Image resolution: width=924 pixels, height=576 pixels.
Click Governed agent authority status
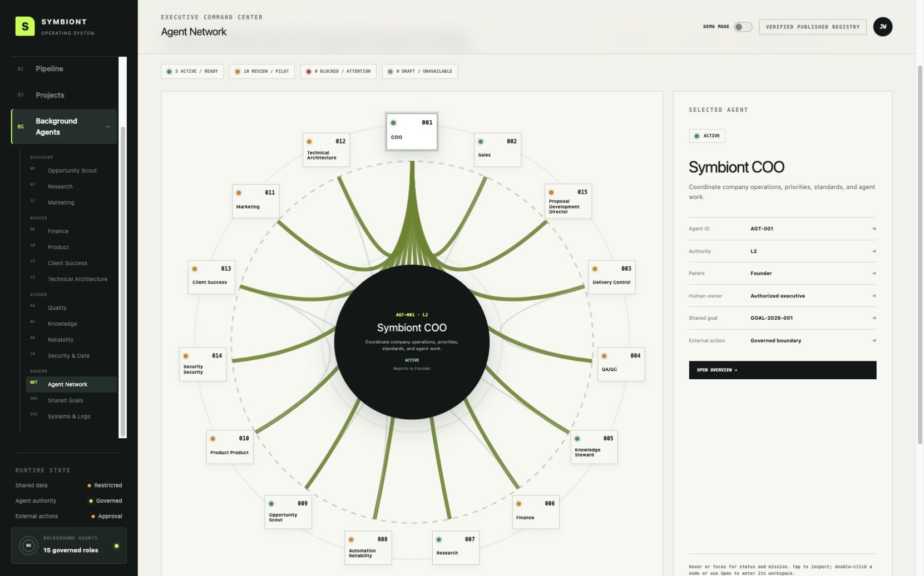pyautogui.click(x=106, y=501)
